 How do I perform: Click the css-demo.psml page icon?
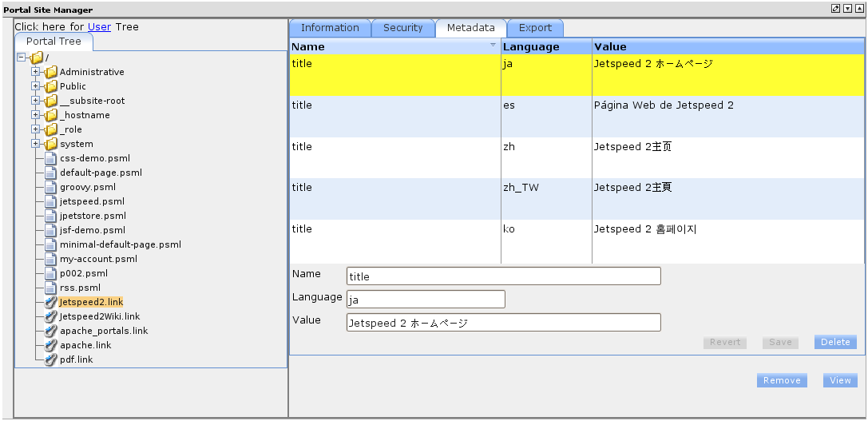pos(51,158)
